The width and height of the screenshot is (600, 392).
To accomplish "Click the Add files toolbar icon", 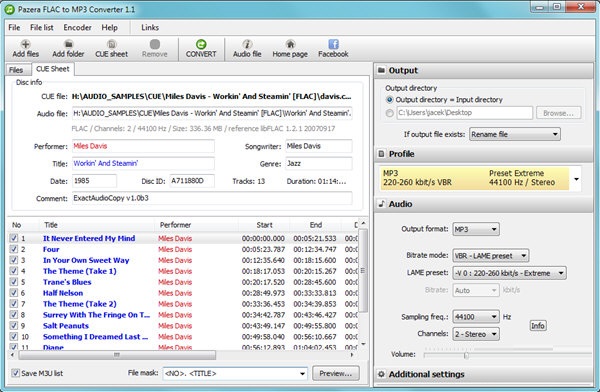I will pyautogui.click(x=25, y=44).
